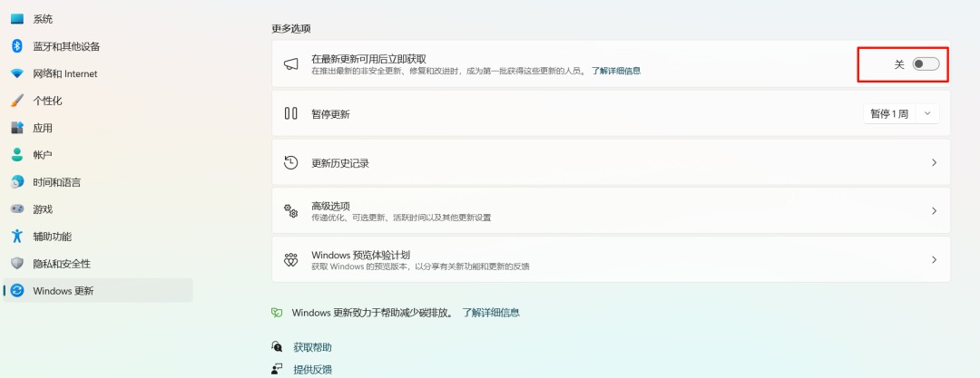This screenshot has height=378, width=980.
Task: Click the megaphone icon beside 在最新更新可用后立即获取
Action: [x=290, y=64]
